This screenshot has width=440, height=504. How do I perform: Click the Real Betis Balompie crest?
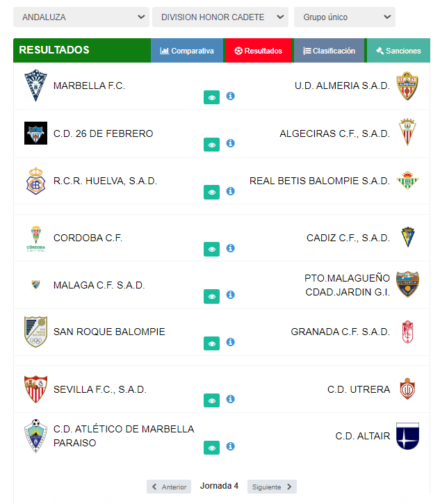point(407,181)
